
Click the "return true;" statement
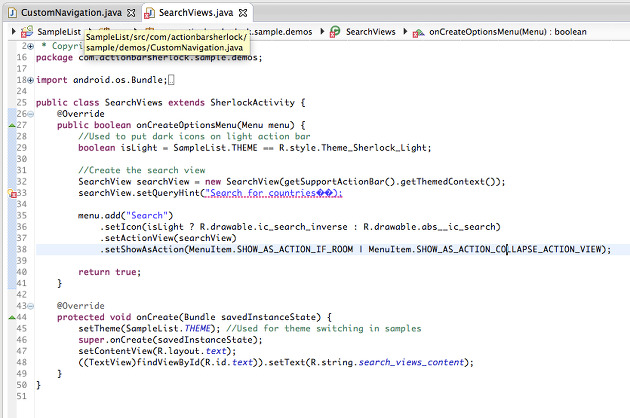point(110,272)
